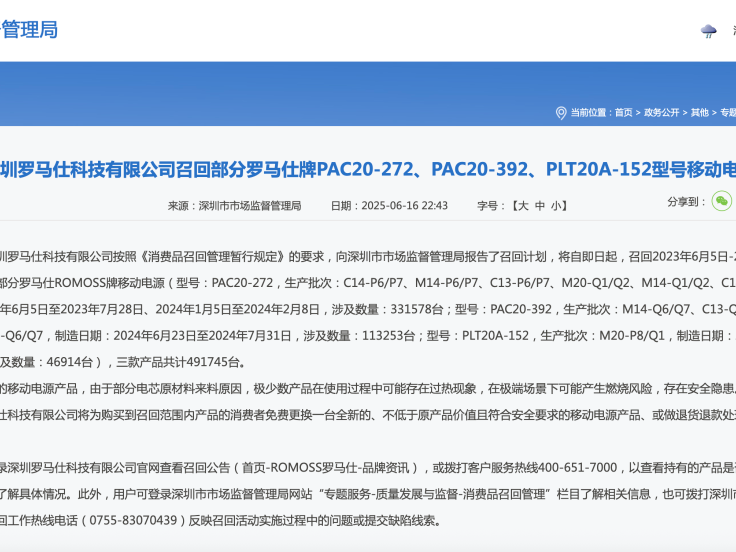Click the hotline number 400-651-7000

tap(578, 468)
